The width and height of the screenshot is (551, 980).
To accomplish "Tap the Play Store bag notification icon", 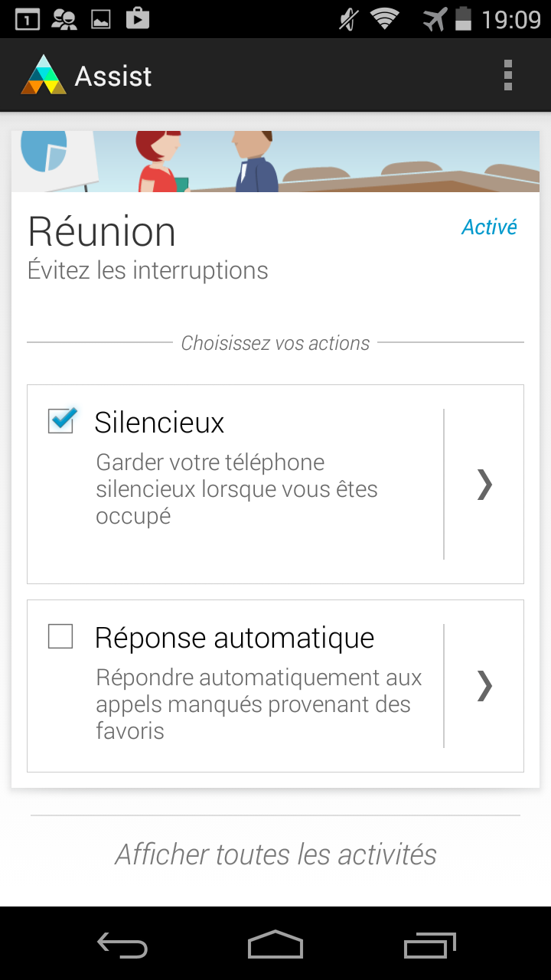I will [138, 18].
